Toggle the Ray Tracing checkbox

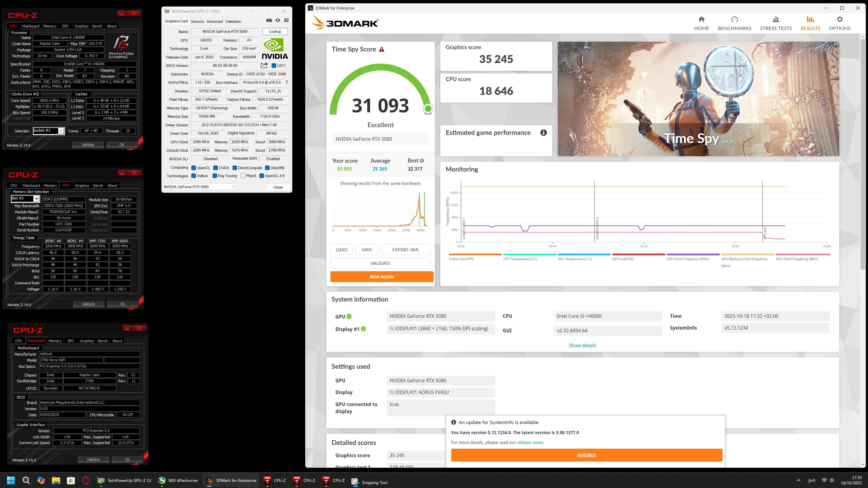click(215, 176)
